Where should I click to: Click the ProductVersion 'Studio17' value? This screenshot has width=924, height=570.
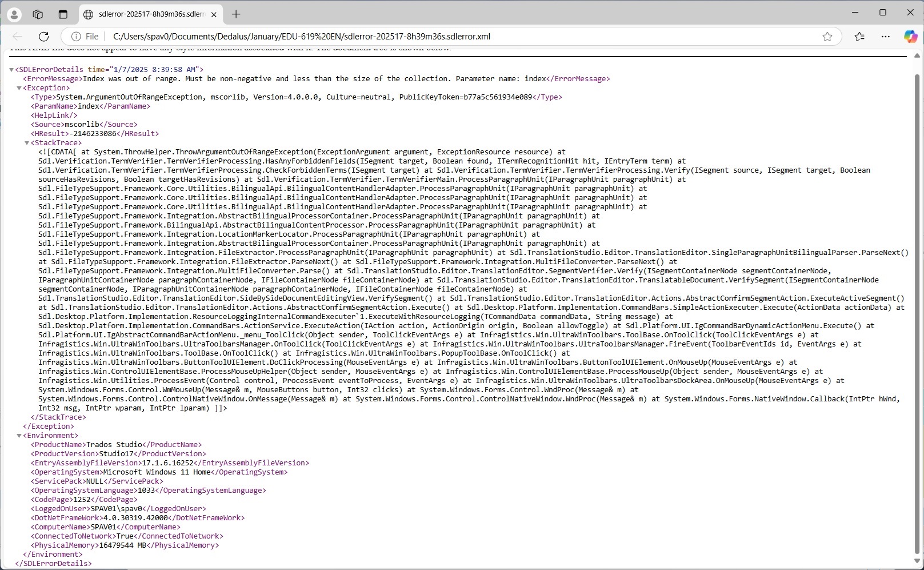117,454
